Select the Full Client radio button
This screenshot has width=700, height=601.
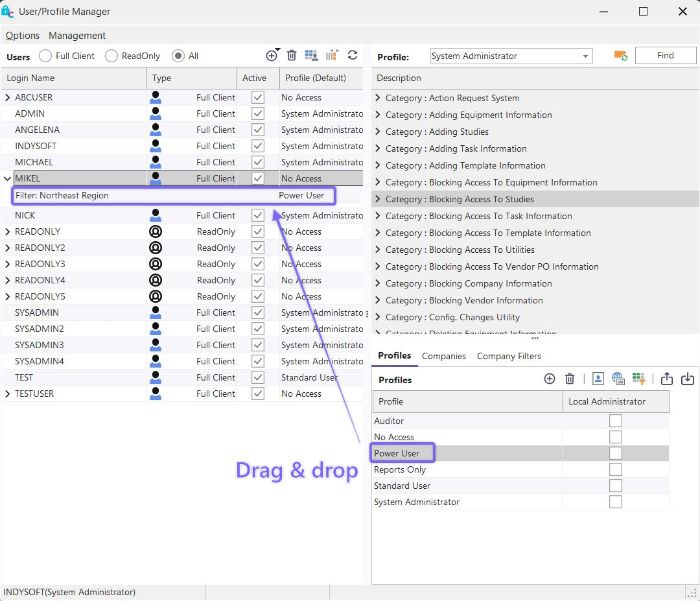pyautogui.click(x=45, y=56)
